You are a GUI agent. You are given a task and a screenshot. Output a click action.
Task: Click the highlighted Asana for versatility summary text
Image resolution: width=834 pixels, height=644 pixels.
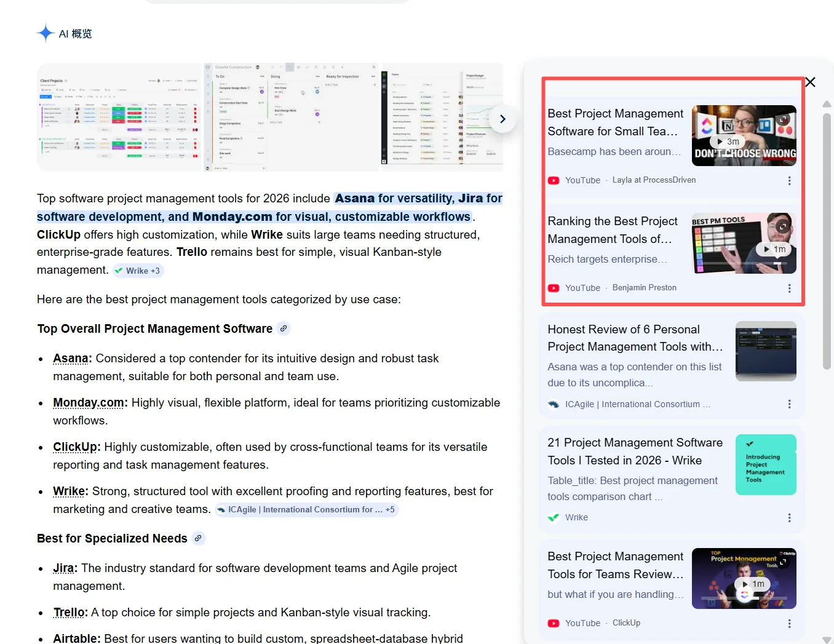tap(269, 207)
